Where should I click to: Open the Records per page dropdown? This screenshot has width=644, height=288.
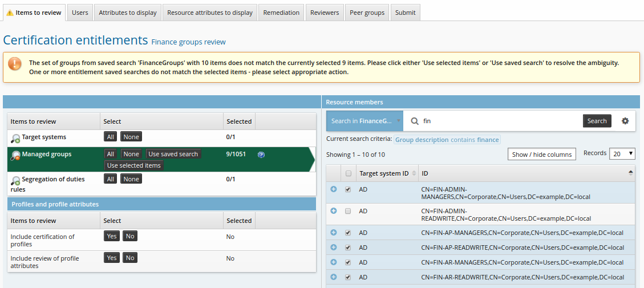pyautogui.click(x=622, y=153)
